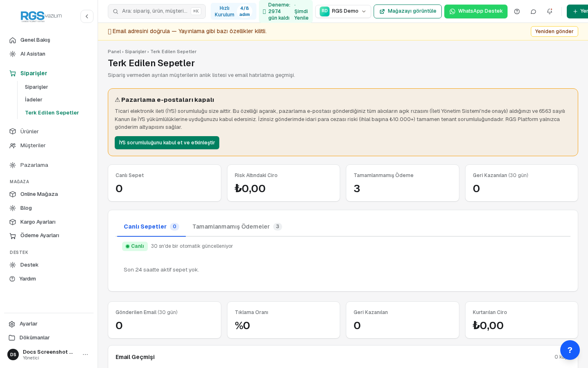The width and height of the screenshot is (588, 368).
Task: Click the RGS Yazılım logo
Action: pyautogui.click(x=41, y=16)
